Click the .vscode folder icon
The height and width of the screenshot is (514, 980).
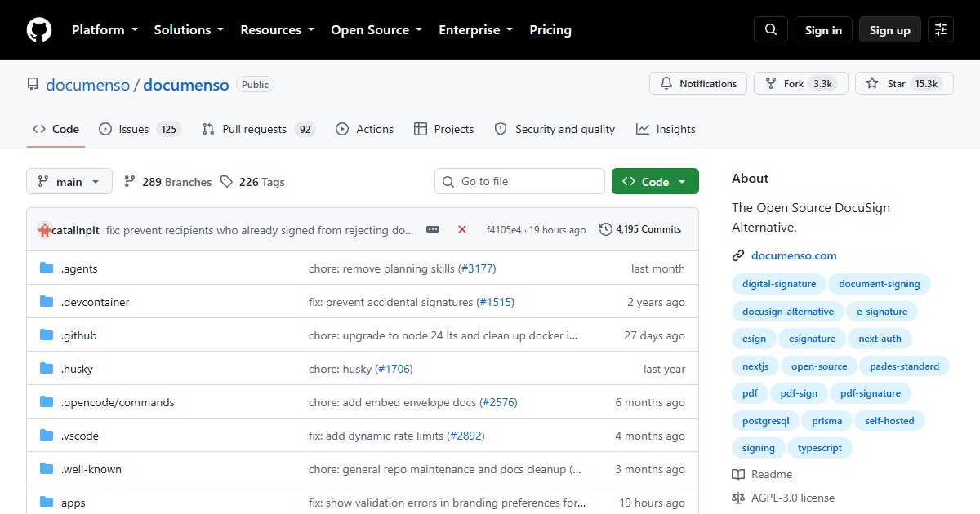[47, 436]
